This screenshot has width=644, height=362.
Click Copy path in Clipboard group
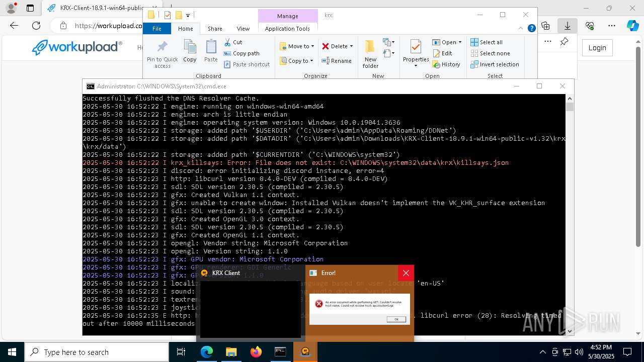pyautogui.click(x=242, y=53)
